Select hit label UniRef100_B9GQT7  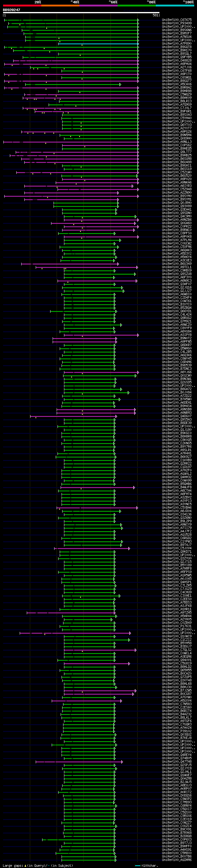click(x=177, y=81)
